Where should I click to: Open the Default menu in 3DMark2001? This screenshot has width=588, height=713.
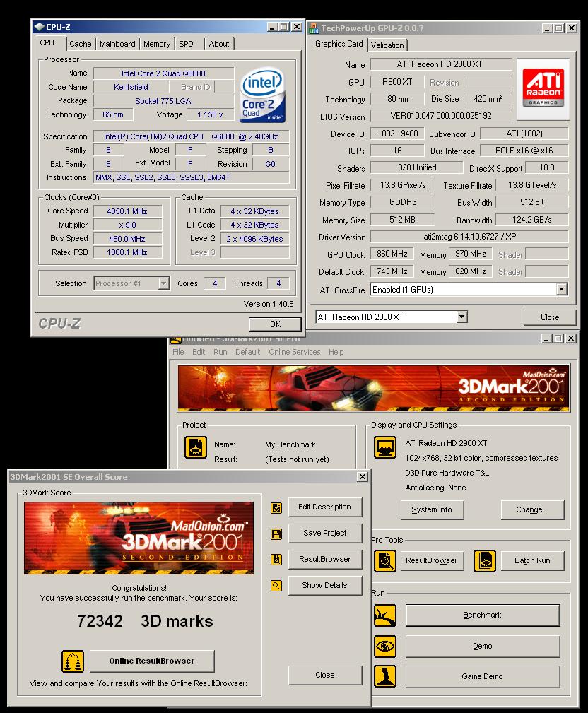click(x=247, y=352)
